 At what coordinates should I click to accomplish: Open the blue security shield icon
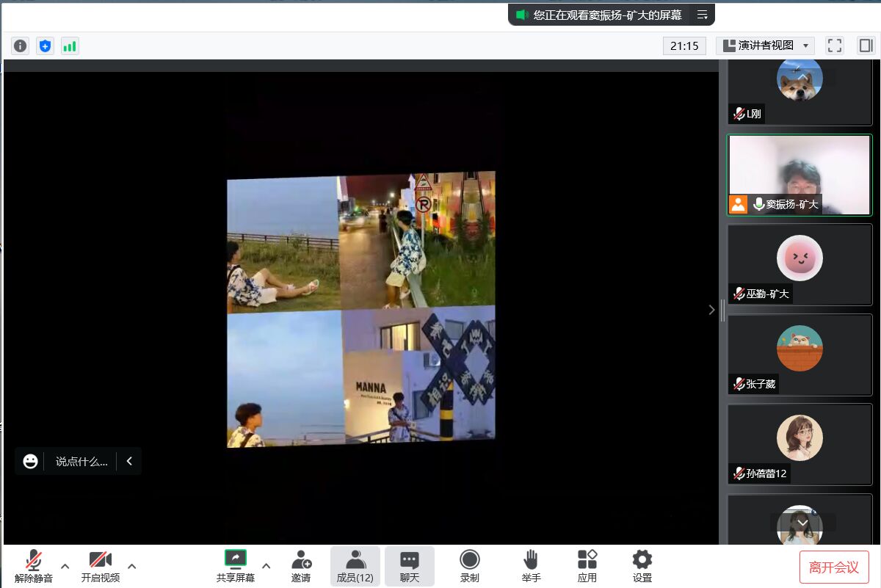coord(46,46)
